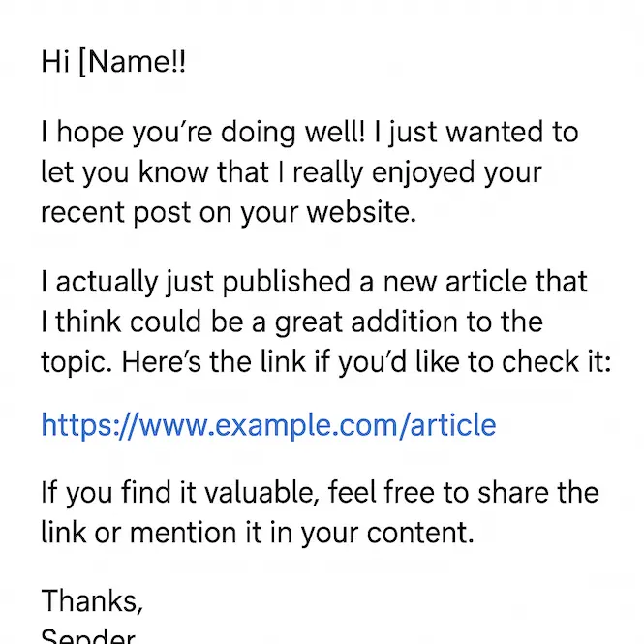The height and width of the screenshot is (644, 644).
Task: Click the "Hi [Name!!" greeting line
Action: pos(113,63)
